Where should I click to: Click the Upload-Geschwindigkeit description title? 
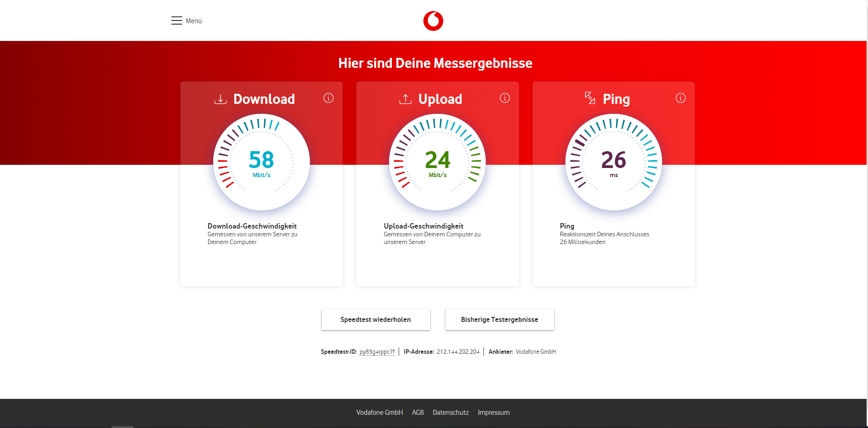click(x=424, y=226)
